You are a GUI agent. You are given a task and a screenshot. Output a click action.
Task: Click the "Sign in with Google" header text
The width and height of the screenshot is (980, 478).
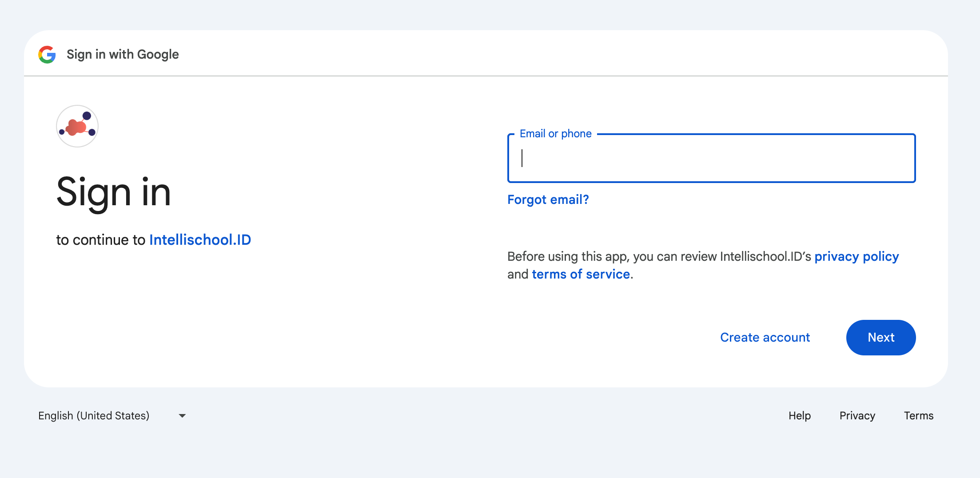[123, 55]
